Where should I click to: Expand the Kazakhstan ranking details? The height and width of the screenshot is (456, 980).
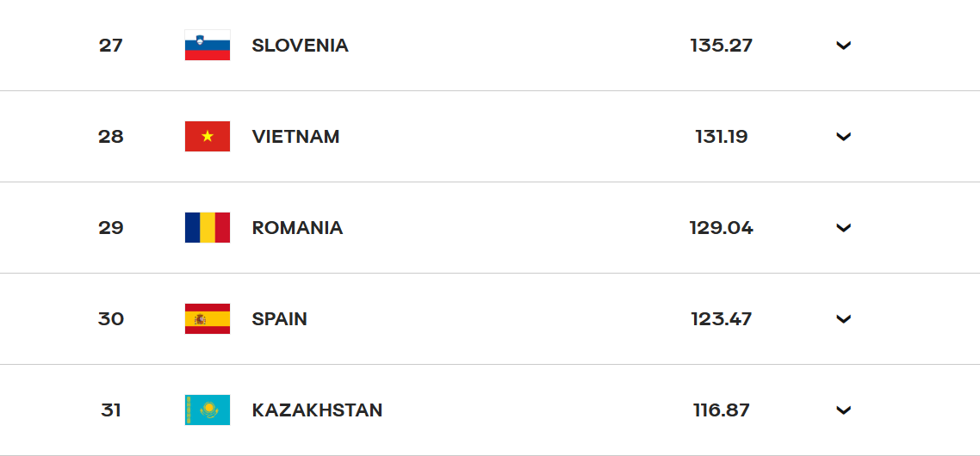click(844, 410)
